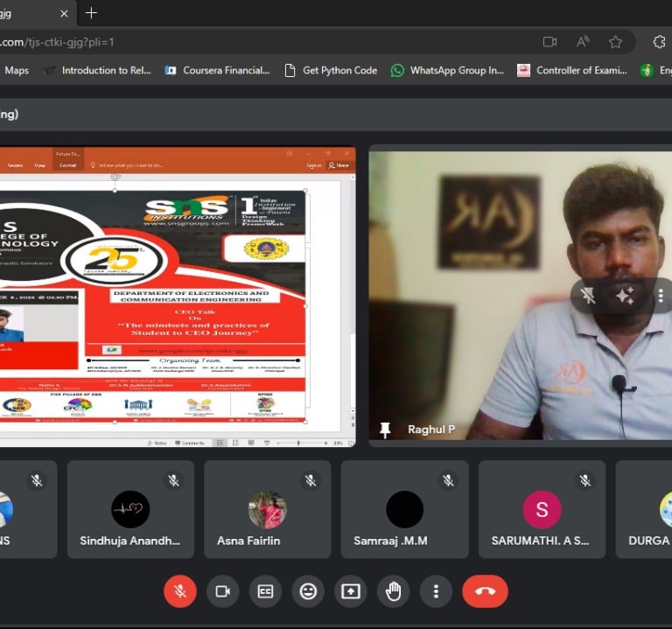Leave the call with the red hang-up button
The image size is (672, 629).
pyautogui.click(x=485, y=591)
